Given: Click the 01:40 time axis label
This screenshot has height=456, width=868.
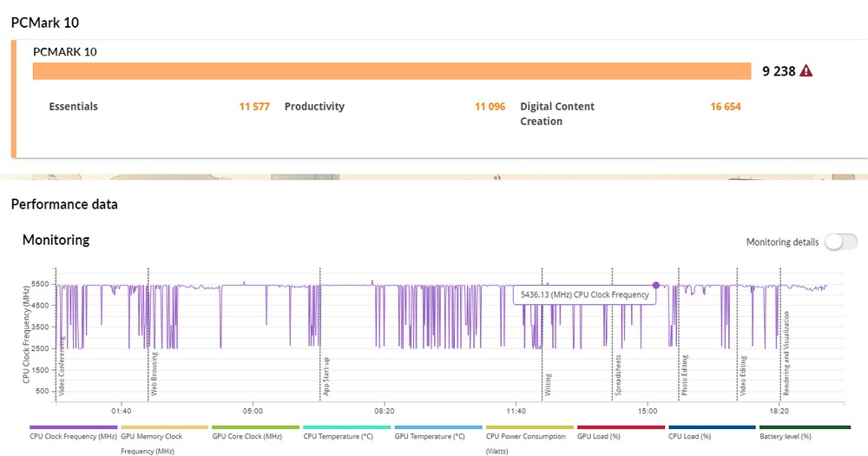Looking at the screenshot, I should (122, 411).
